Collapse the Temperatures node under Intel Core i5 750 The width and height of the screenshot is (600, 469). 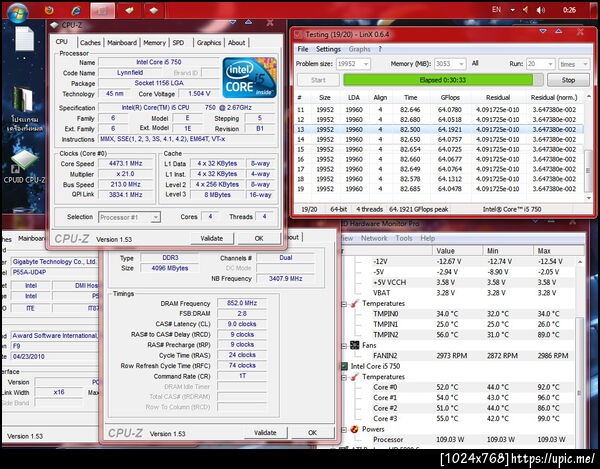coord(344,378)
